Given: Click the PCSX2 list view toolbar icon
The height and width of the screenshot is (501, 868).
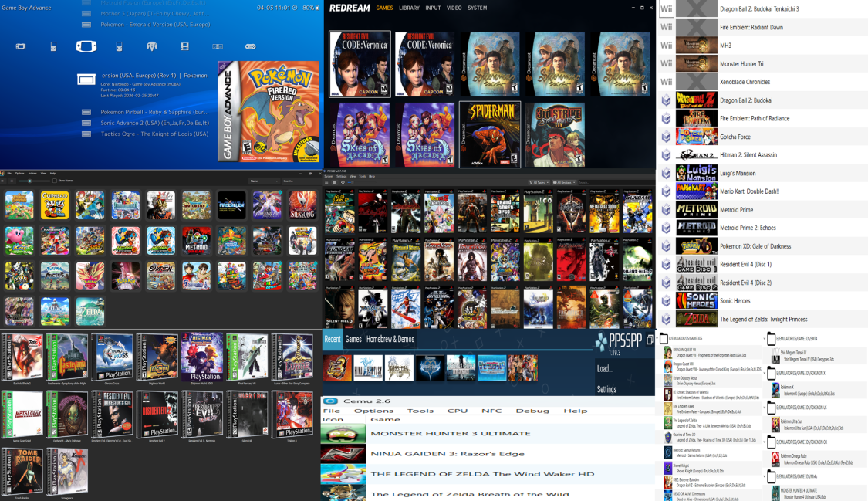Looking at the screenshot, I should point(326,182).
